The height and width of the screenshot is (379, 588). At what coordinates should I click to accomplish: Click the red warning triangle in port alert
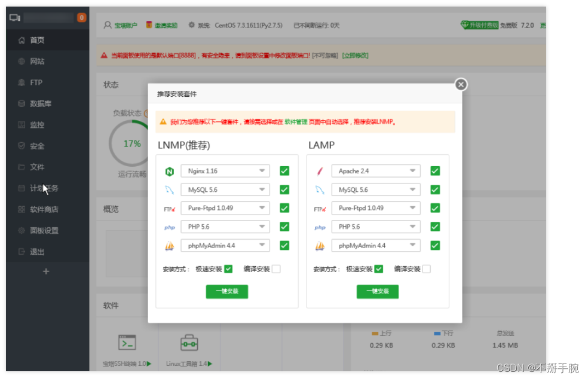pos(104,56)
